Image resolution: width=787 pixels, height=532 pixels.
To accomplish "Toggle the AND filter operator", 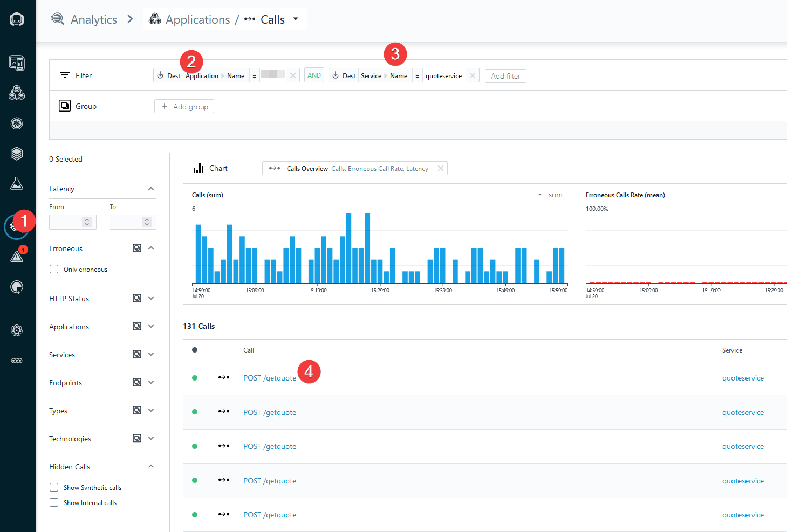I will click(x=314, y=75).
